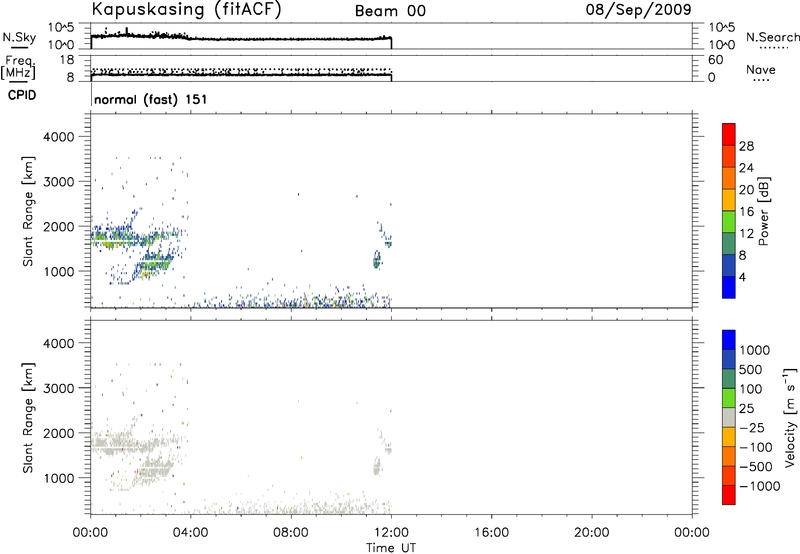Image resolution: width=800 pixels, height=554 pixels.
Task: Click the N.Sky legend label
Action: coord(19,37)
